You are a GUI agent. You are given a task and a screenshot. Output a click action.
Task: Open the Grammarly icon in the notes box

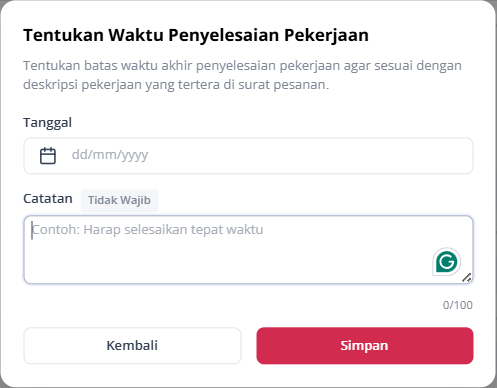[446, 262]
